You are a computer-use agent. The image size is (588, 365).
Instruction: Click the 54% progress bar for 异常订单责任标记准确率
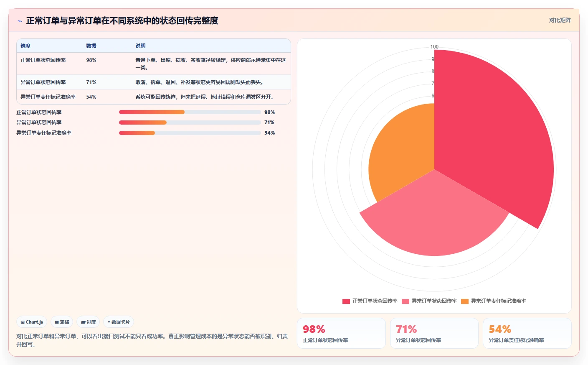tap(190, 133)
